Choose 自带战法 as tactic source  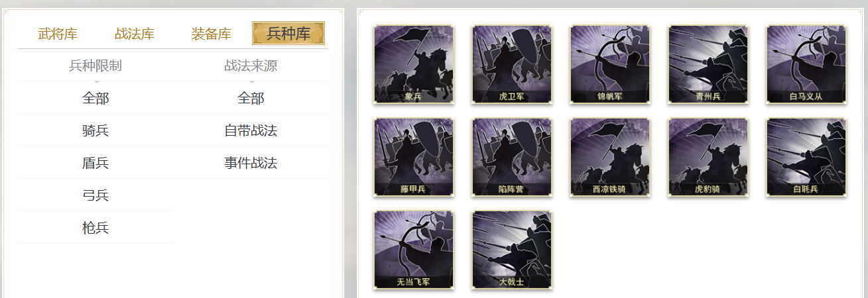coord(251,130)
